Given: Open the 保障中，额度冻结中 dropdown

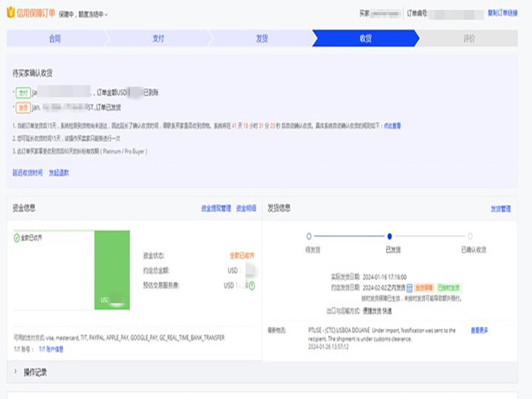Looking at the screenshot, I should (84, 14).
